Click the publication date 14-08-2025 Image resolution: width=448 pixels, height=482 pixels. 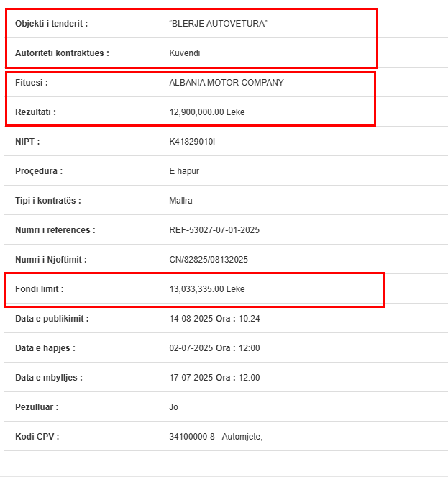[x=189, y=319]
